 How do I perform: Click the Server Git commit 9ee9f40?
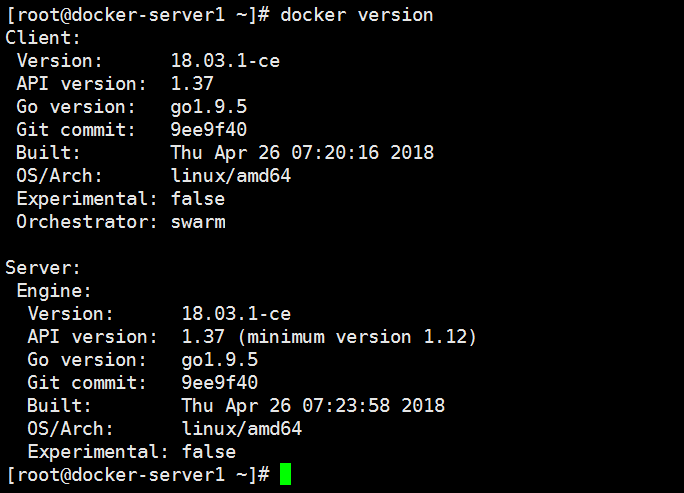pyautogui.click(x=219, y=383)
